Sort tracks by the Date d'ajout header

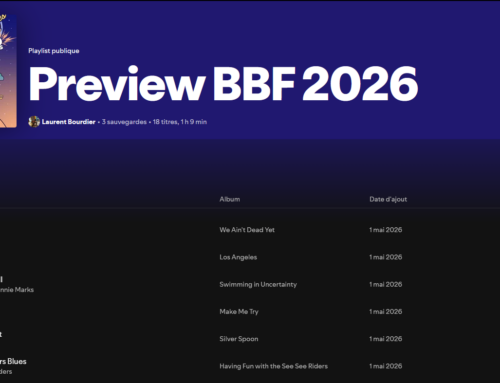388,199
